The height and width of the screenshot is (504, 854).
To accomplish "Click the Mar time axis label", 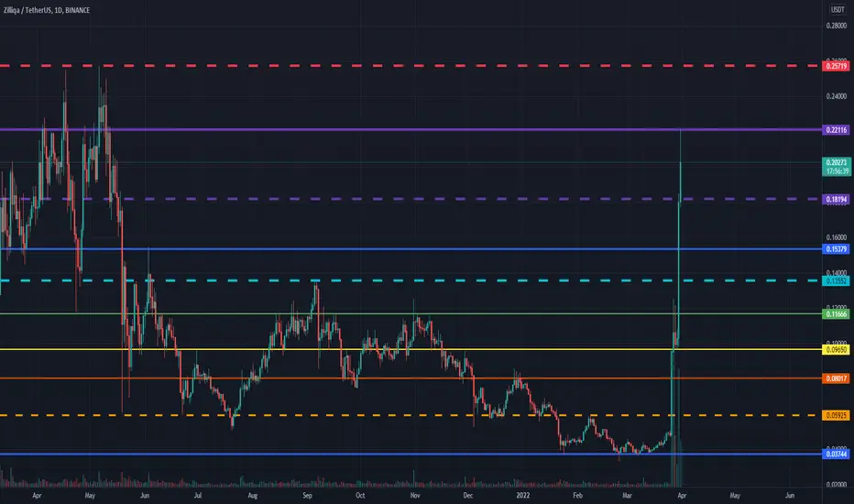I will (628, 496).
